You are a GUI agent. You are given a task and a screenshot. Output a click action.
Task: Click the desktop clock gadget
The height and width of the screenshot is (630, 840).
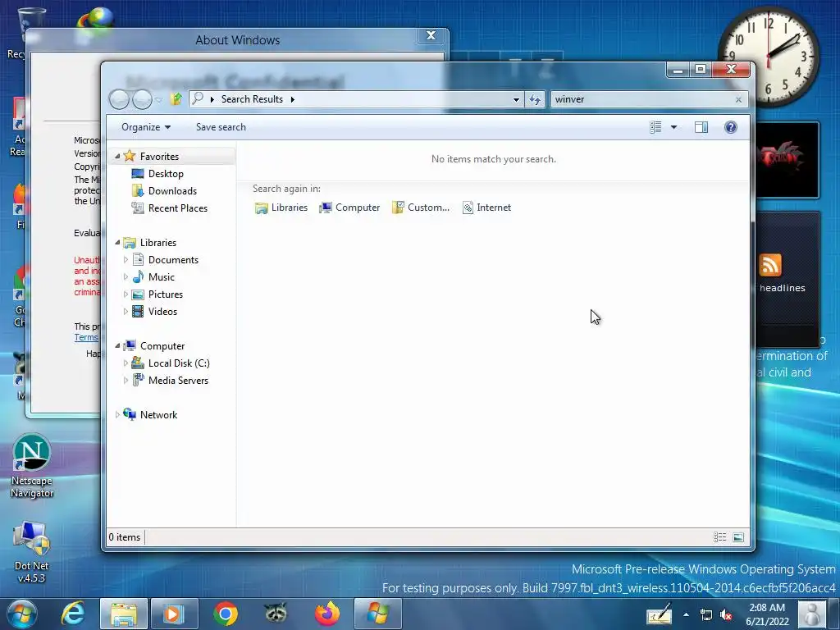[768, 56]
